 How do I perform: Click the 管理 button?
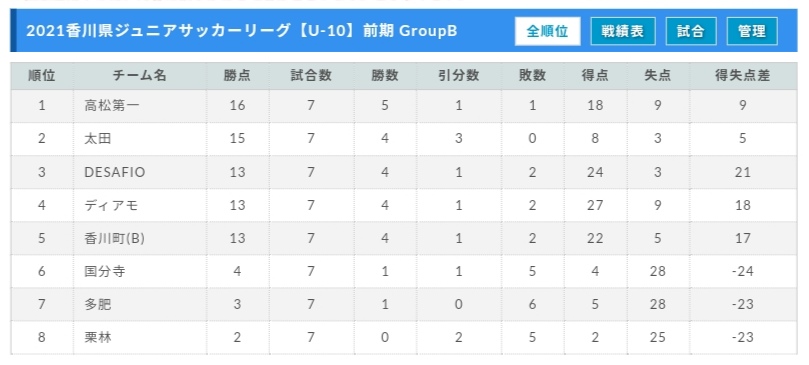(752, 31)
